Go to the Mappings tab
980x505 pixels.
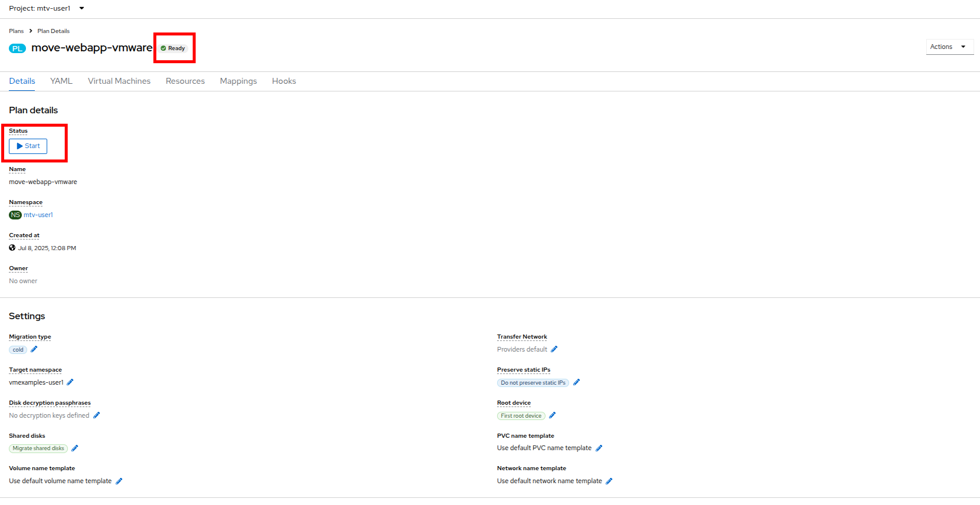238,81
